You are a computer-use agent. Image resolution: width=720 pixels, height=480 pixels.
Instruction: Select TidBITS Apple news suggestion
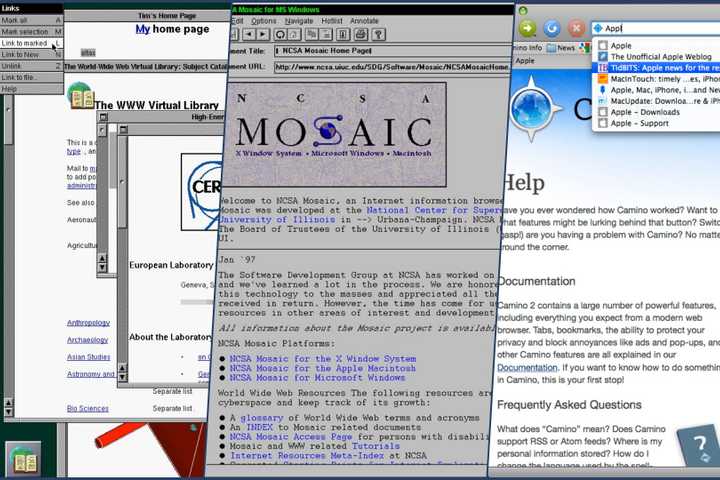(657, 68)
